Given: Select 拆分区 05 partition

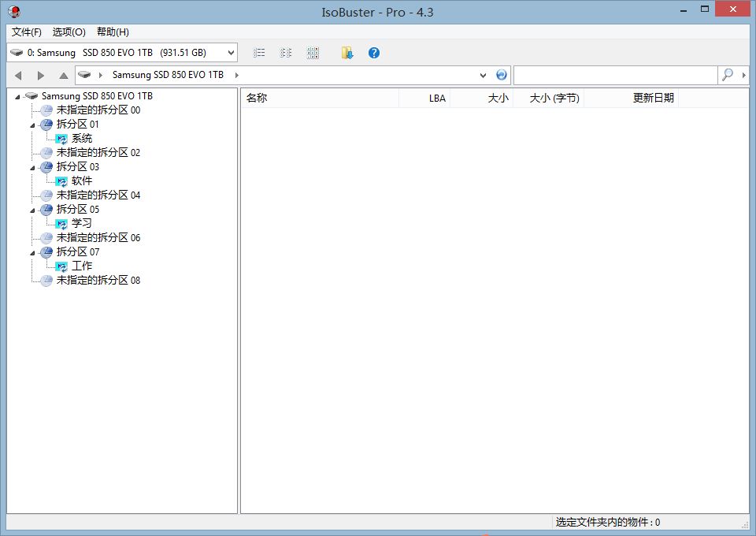Looking at the screenshot, I should 78,209.
